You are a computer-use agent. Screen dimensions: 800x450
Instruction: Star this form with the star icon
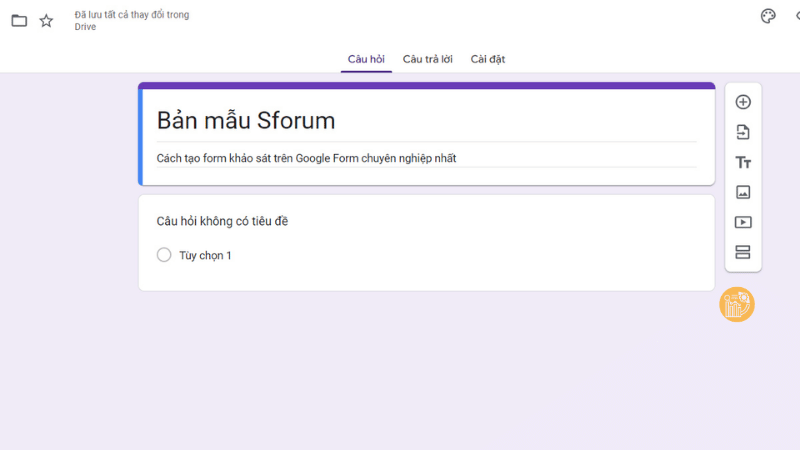[x=46, y=20]
